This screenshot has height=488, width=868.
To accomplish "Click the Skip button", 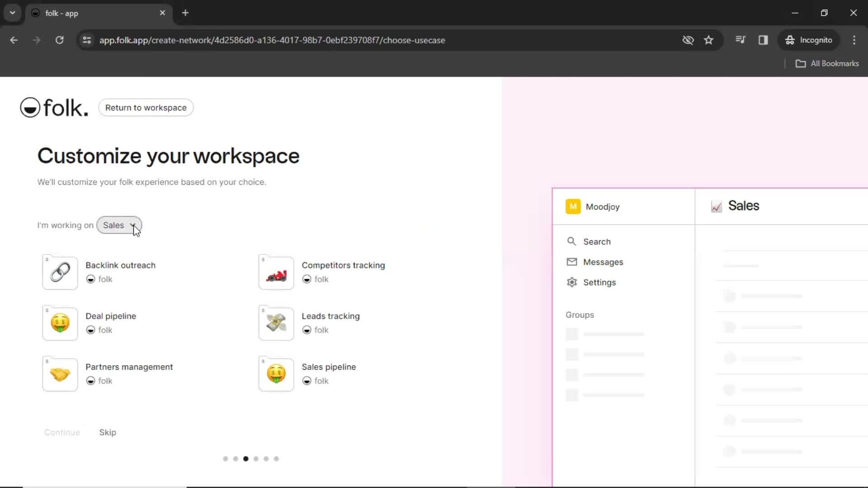I will pos(107,432).
